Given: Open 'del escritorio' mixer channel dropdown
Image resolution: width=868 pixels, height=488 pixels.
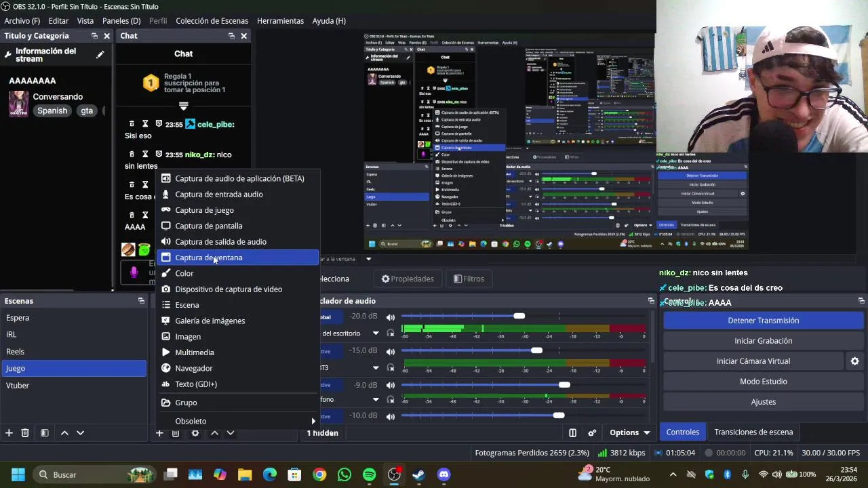Looking at the screenshot, I should point(376,333).
